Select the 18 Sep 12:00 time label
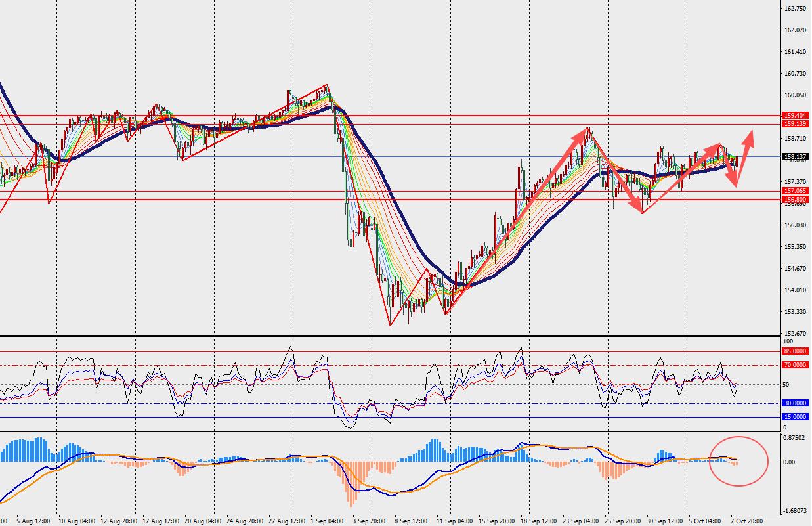The width and height of the screenshot is (812, 526). 539,521
